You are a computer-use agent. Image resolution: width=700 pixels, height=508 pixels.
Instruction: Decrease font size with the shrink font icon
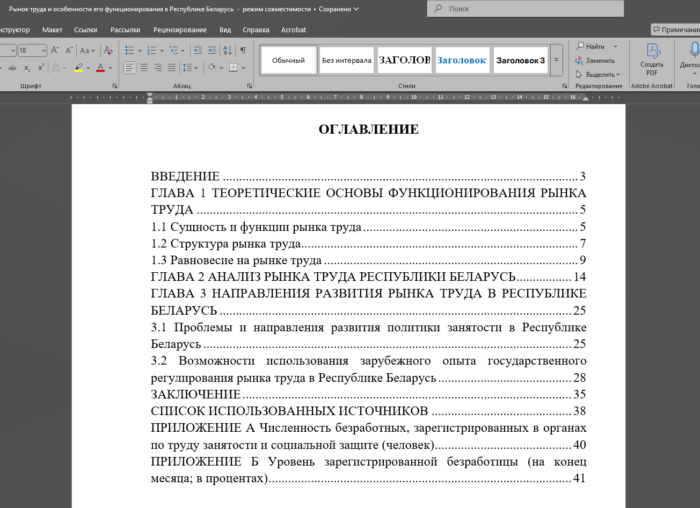(69, 50)
